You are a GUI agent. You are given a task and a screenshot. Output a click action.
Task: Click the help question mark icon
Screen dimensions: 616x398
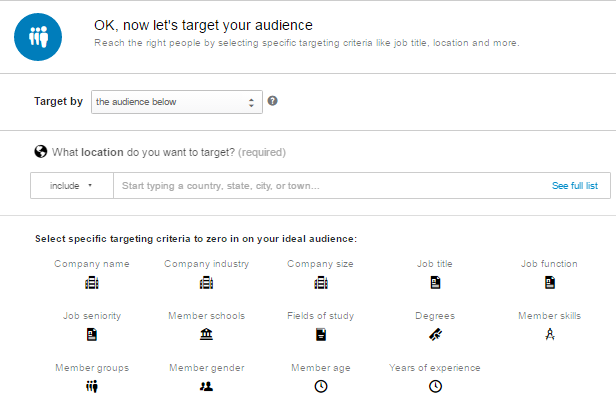(272, 101)
